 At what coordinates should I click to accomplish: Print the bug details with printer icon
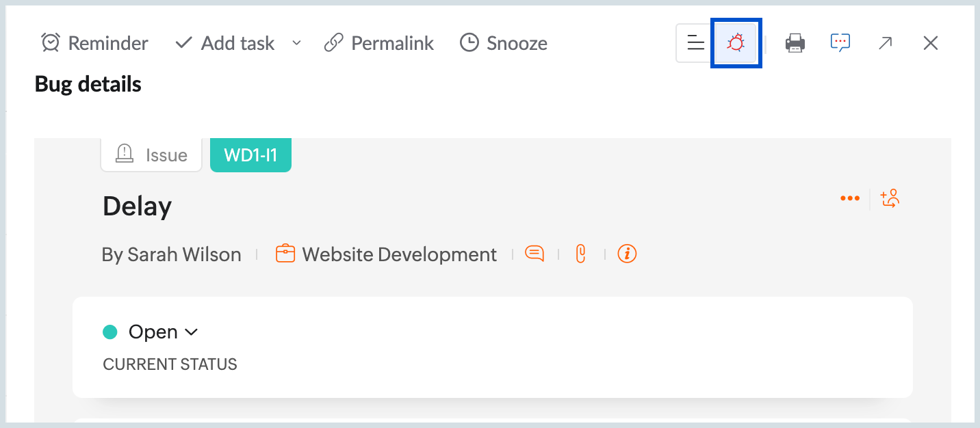pos(795,44)
